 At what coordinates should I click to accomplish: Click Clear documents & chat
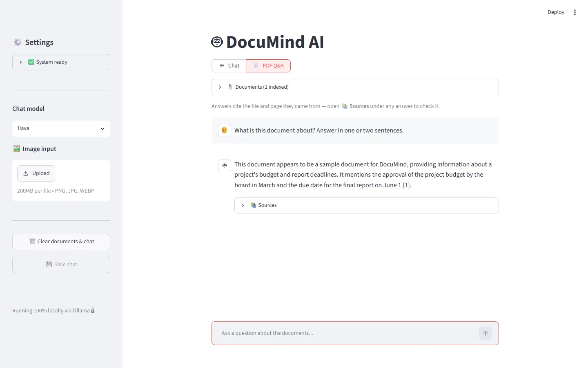click(61, 242)
